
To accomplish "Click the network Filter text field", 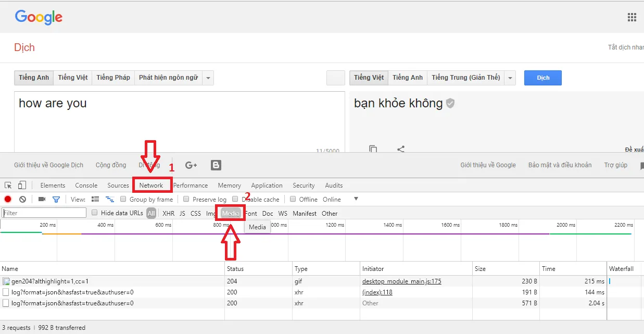I will click(x=44, y=213).
